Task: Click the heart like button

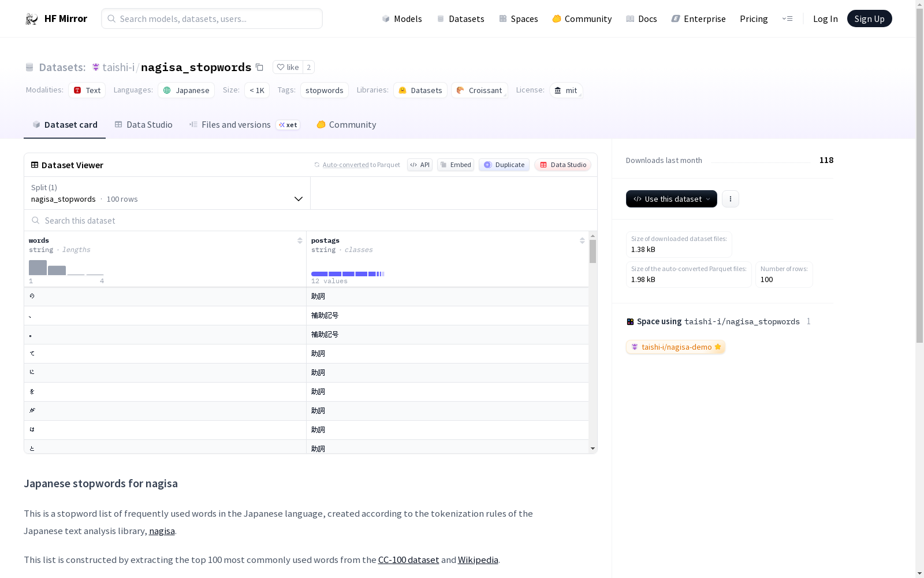Action: 288,67
